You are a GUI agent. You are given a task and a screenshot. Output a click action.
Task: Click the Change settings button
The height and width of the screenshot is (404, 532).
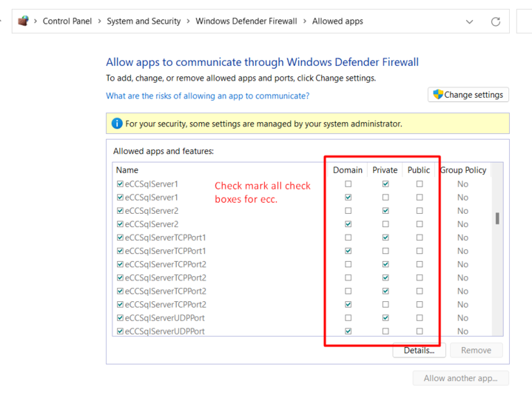pos(468,95)
